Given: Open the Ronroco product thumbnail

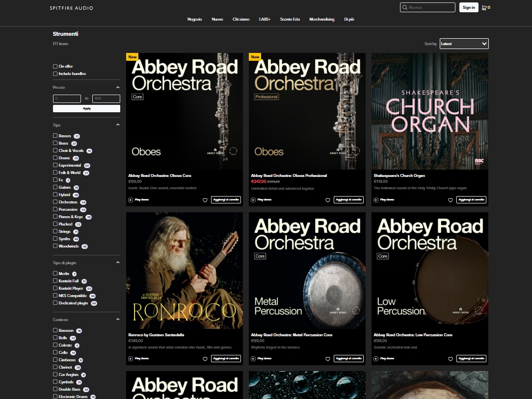Looking at the screenshot, I should [184, 271].
